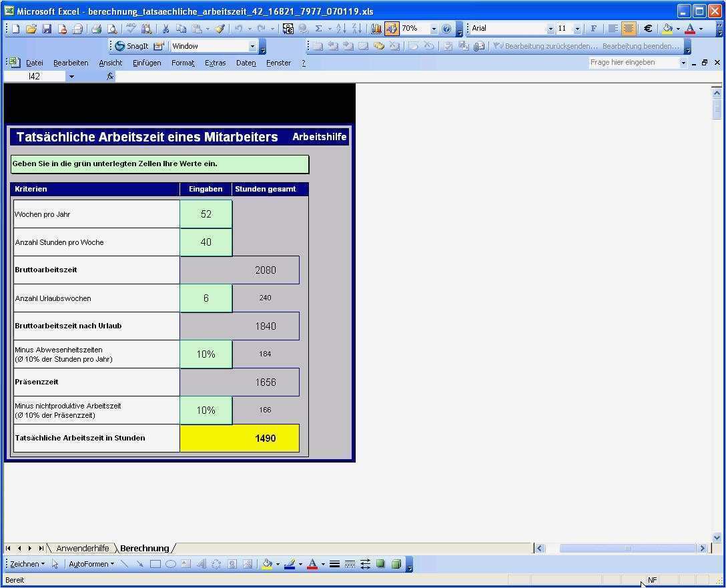726x588 pixels.
Task: Open Print Preview with the magnifier page icon
Action: coord(112,29)
